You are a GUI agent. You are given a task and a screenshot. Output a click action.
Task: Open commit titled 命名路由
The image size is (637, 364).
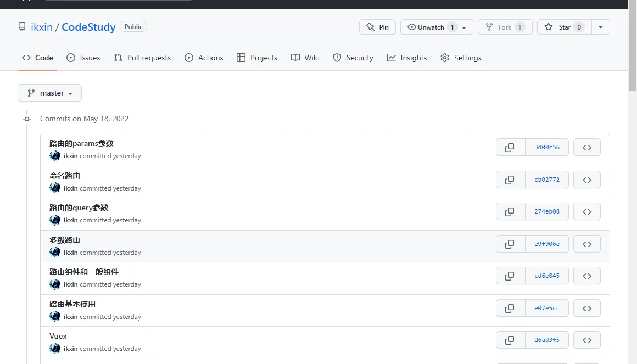65,176
